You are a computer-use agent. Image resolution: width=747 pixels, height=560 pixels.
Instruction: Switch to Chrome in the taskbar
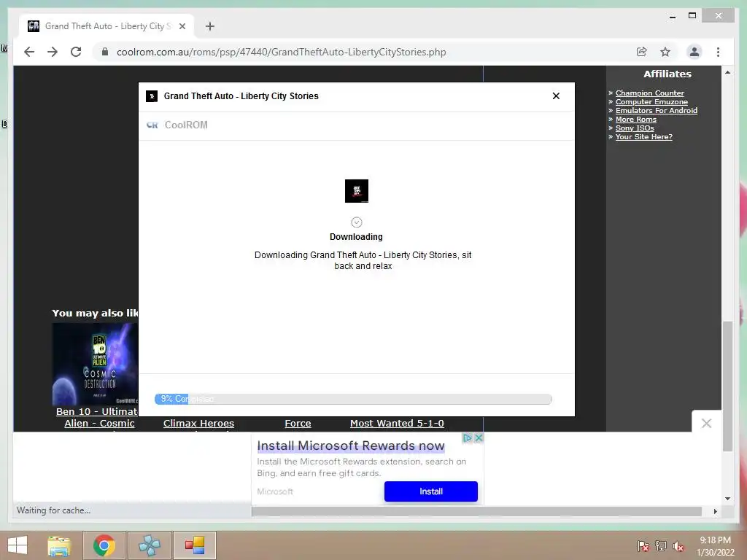(x=104, y=545)
